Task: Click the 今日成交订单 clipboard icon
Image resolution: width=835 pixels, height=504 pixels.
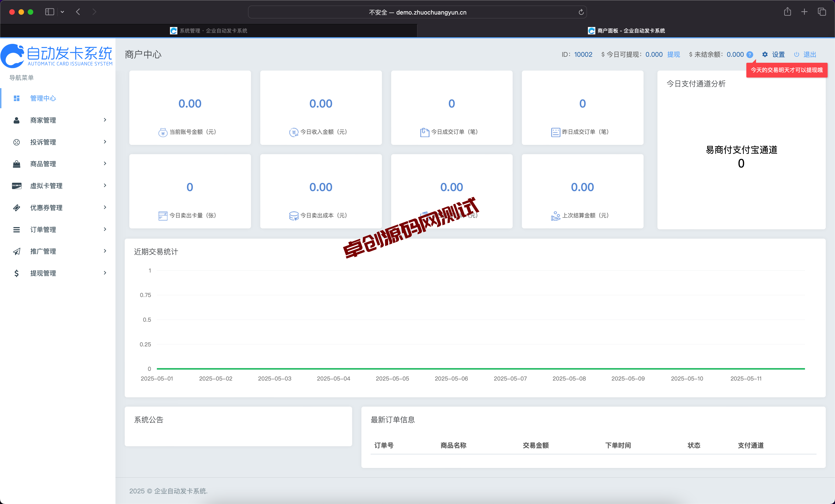Action: [x=425, y=132]
